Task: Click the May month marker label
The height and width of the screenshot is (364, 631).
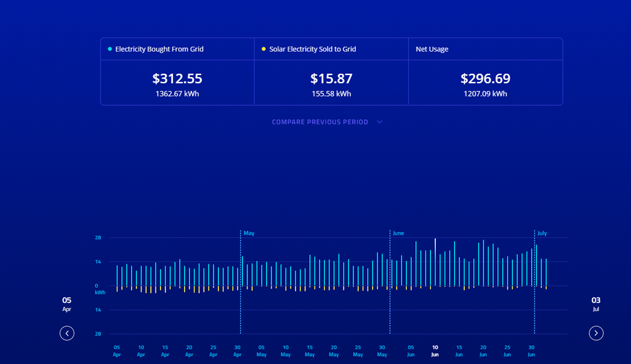Action: (x=249, y=233)
